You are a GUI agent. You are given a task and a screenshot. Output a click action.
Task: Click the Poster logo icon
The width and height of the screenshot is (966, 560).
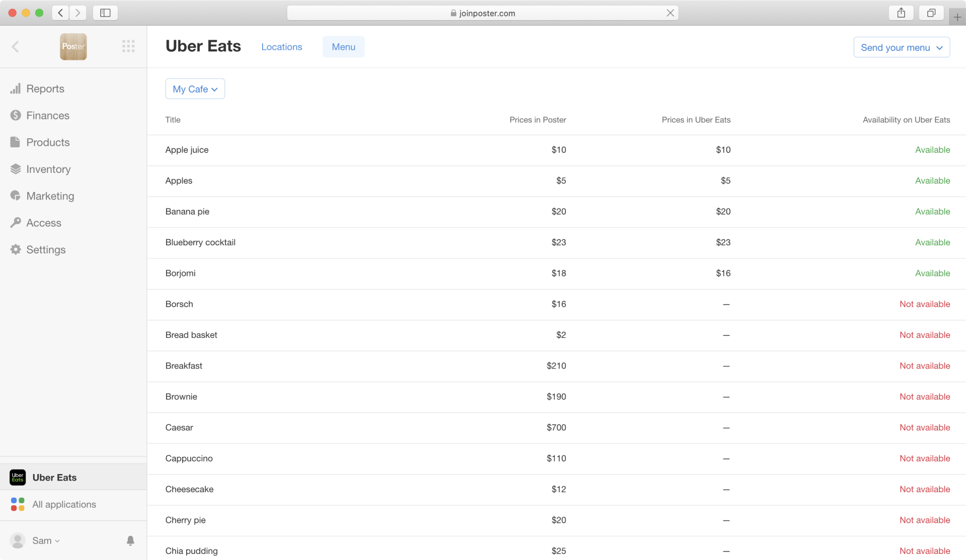pos(73,47)
